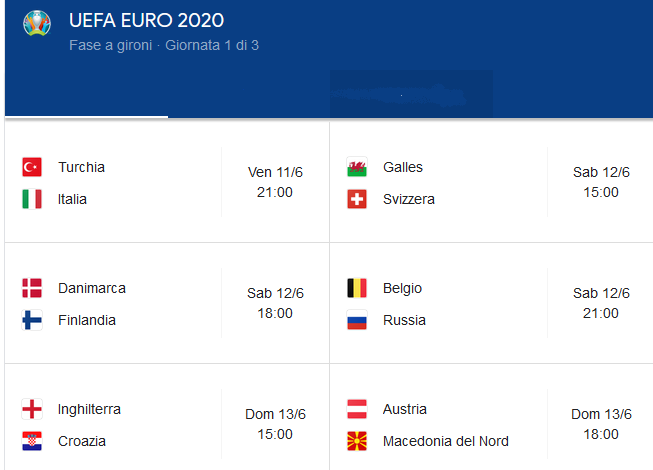Click the Croatia flag icon

(x=32, y=441)
